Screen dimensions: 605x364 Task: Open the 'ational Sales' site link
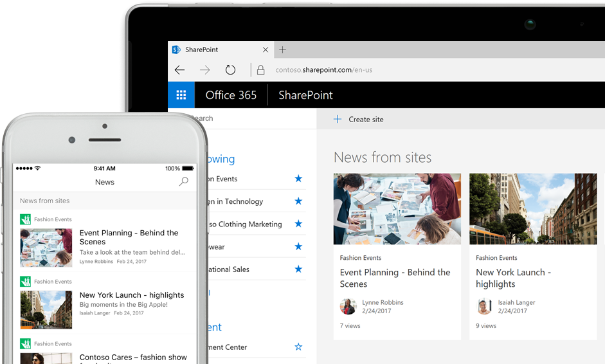click(x=228, y=269)
